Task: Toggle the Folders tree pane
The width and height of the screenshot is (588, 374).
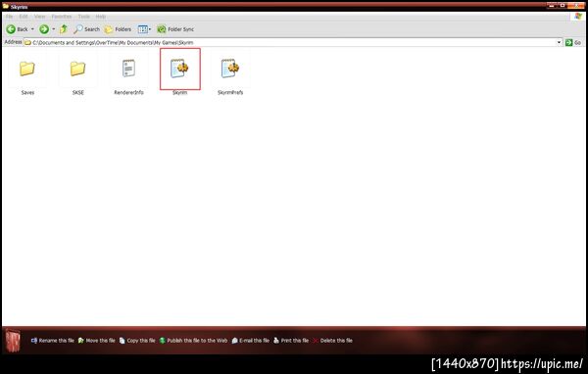Action: click(118, 28)
